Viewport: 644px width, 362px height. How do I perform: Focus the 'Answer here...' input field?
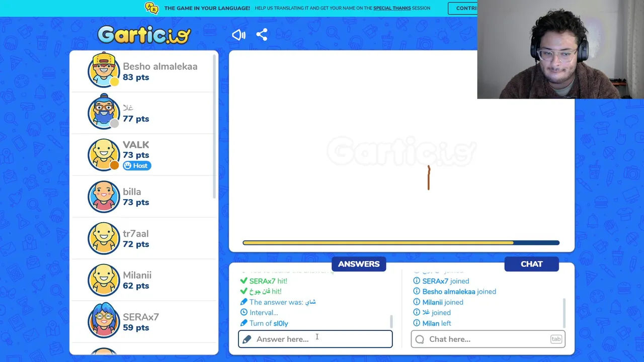coord(315,339)
